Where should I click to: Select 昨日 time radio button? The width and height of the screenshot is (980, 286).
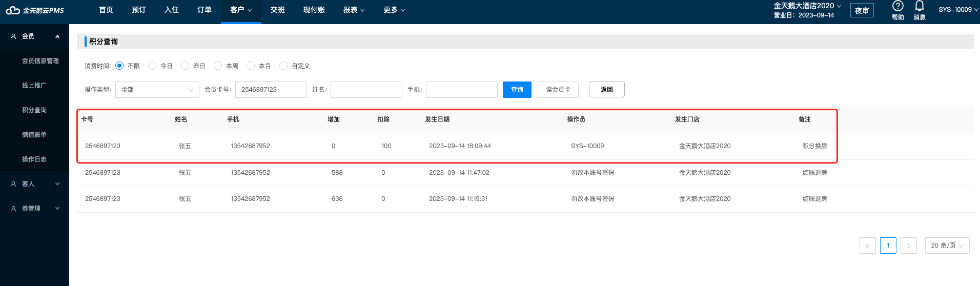click(x=185, y=66)
